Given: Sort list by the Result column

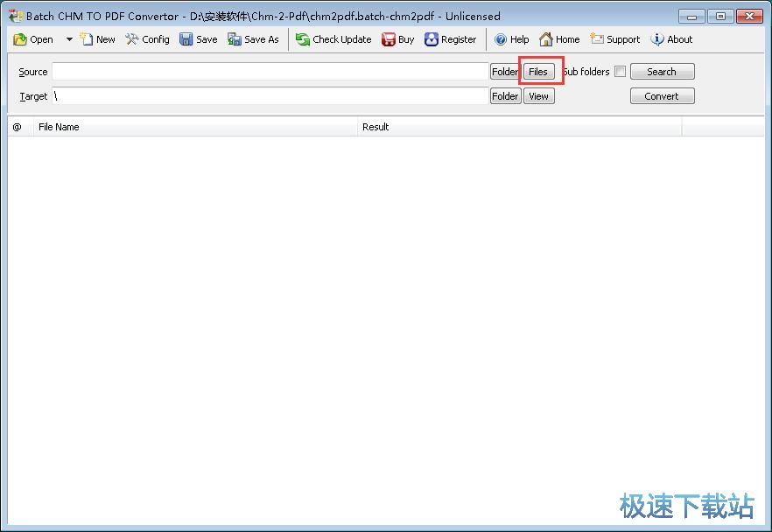Looking at the screenshot, I should (x=375, y=127).
